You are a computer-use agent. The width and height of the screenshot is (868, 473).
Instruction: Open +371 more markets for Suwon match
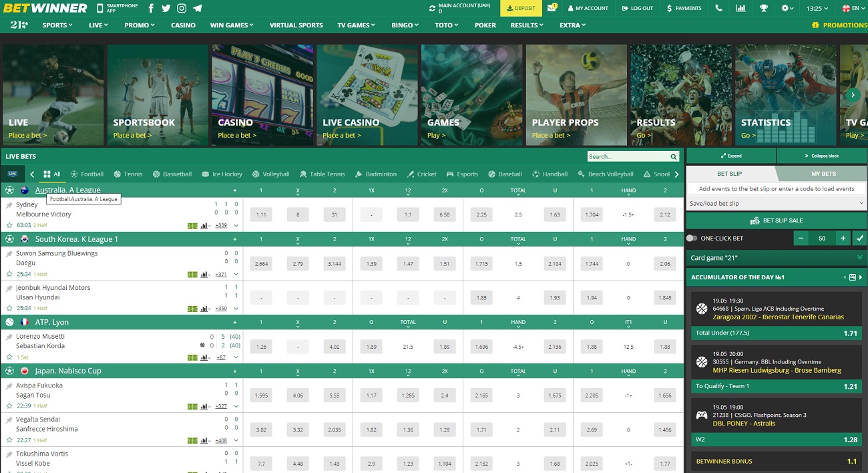[221, 275]
